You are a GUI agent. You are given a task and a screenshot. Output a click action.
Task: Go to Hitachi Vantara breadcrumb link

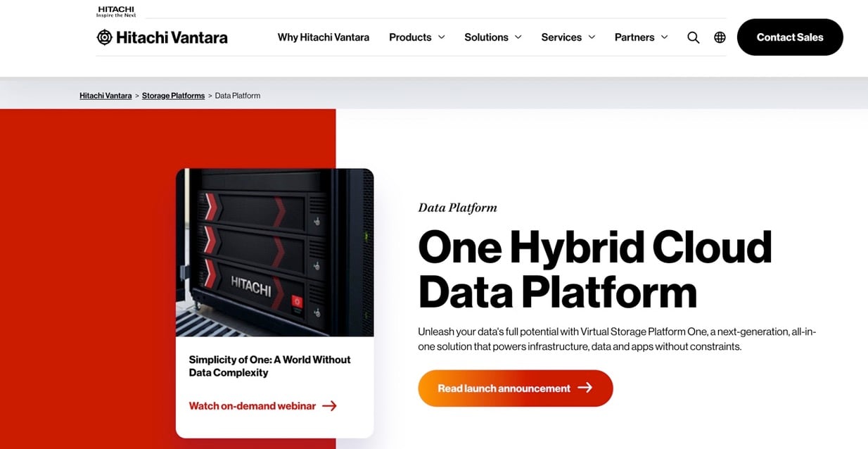coord(106,96)
